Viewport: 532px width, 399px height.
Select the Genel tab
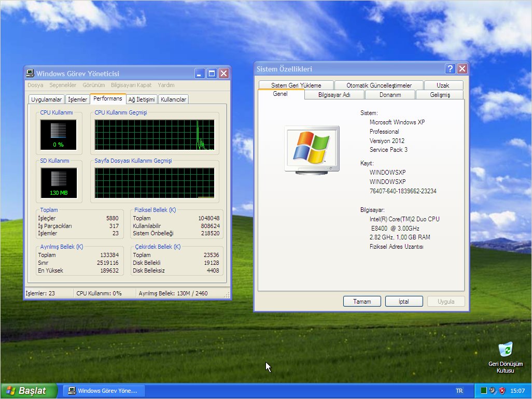(280, 94)
